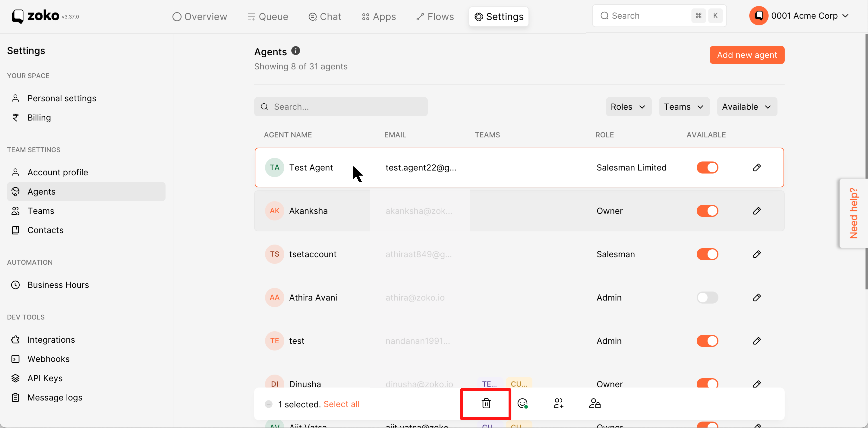Click the AK avatar of Akanksha
Screen dimensions: 868x428
[275, 211]
